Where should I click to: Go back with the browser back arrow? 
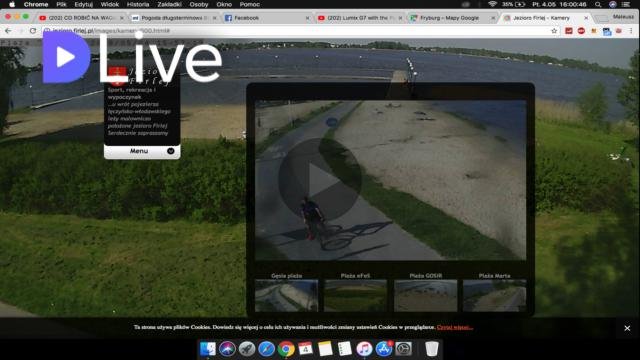click(8, 31)
